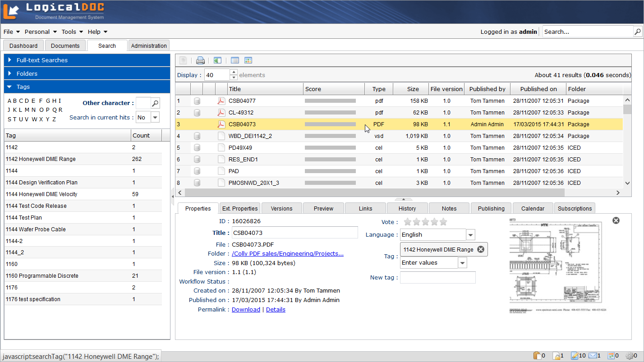Viewport: 644px width, 362px height.
Task: Remove the 1142 Honeywell DME Range tag
Action: 481,249
